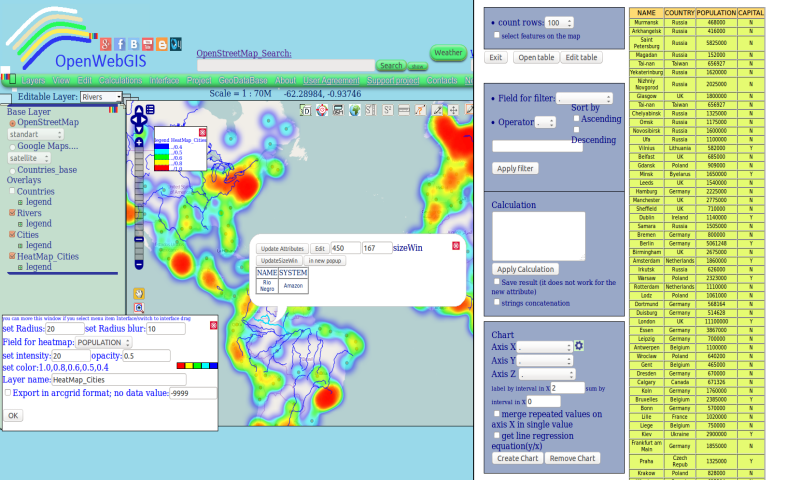Click the dark blue icon after Blogger
This screenshot has width=800, height=480.
(x=176, y=44)
